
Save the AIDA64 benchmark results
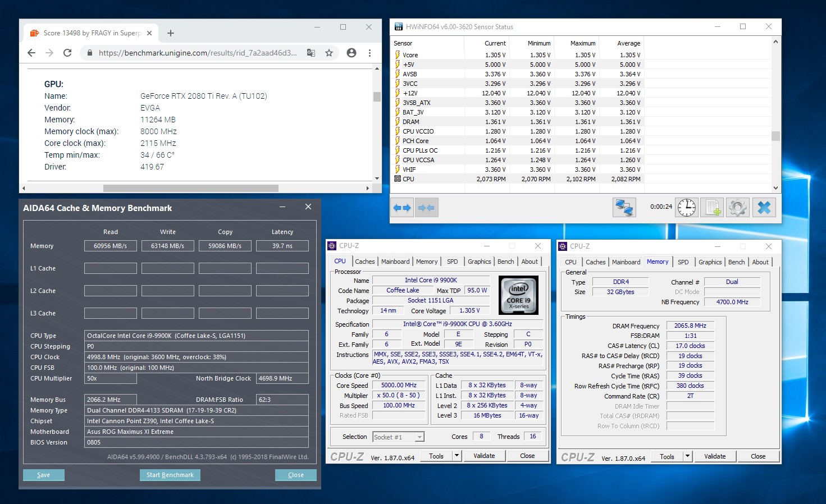coord(44,475)
